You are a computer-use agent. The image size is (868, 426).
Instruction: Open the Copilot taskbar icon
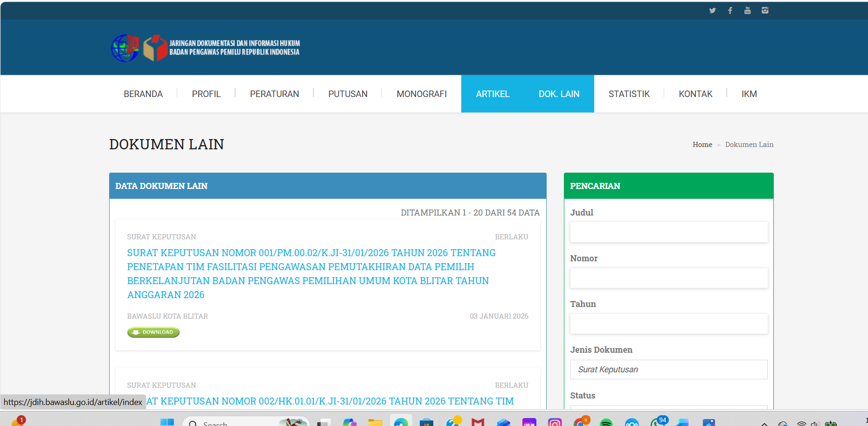[x=349, y=422]
